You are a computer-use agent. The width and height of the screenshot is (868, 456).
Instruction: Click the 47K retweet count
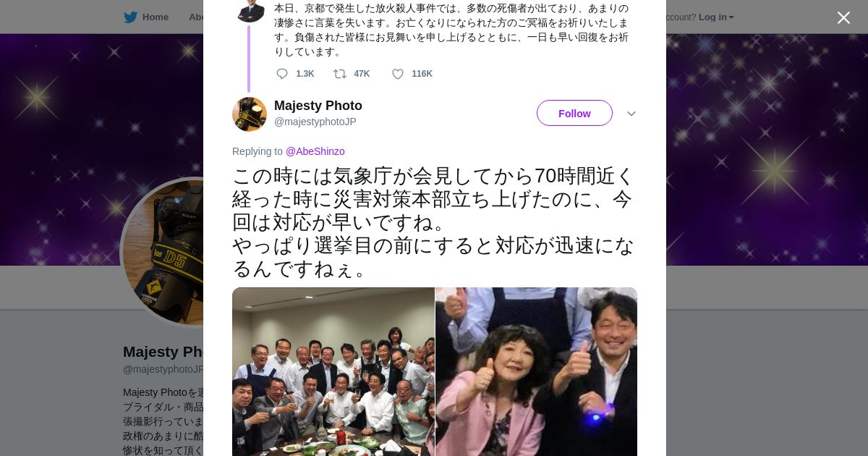362,74
